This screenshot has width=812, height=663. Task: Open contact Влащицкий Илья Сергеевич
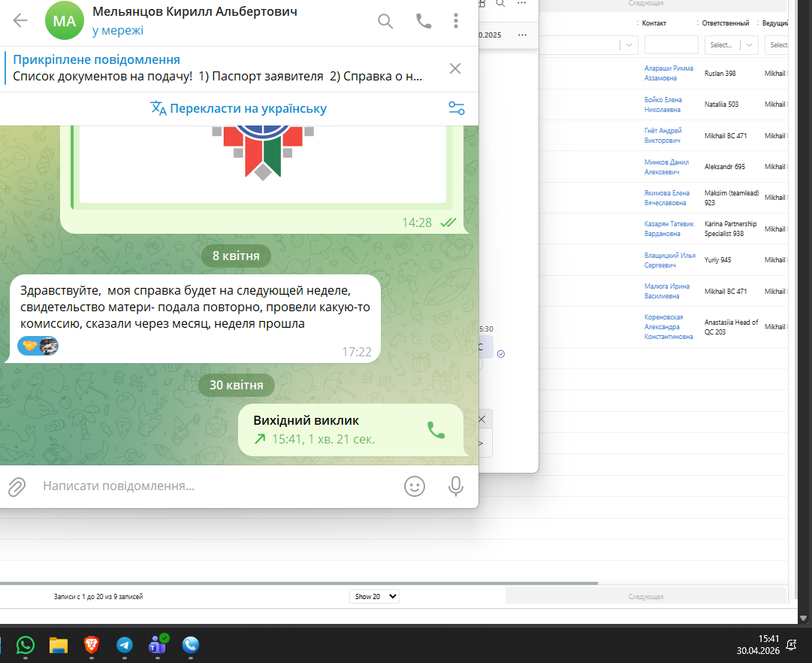pyautogui.click(x=669, y=260)
